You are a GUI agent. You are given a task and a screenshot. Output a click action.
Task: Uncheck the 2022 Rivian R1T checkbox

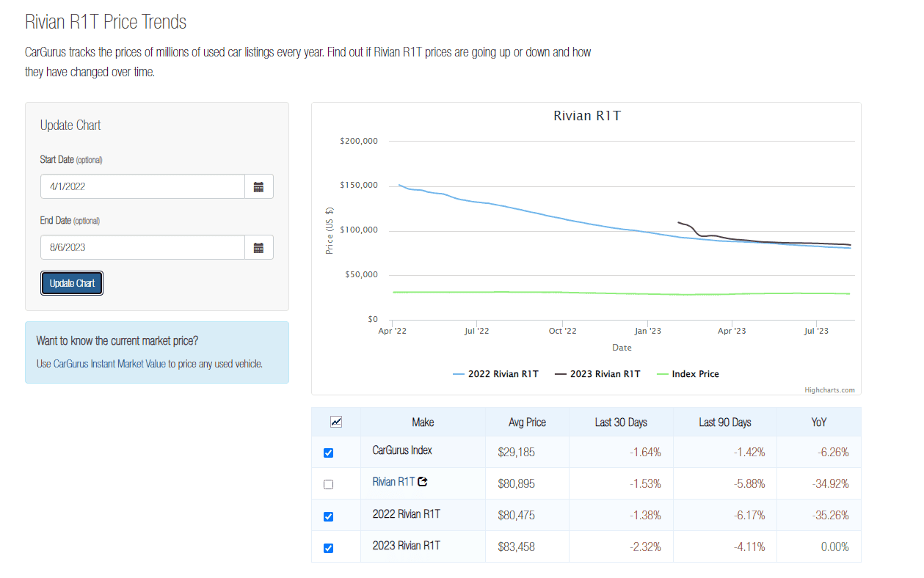pos(328,516)
